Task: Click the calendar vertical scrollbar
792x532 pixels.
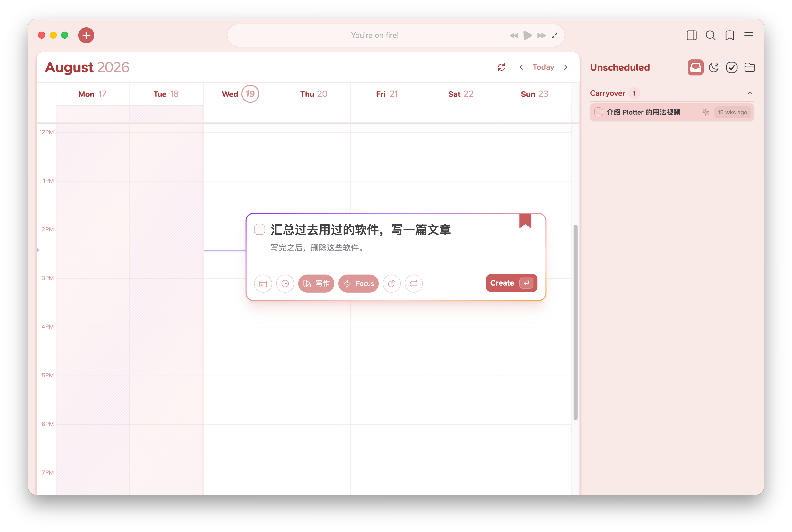Action: (575, 322)
